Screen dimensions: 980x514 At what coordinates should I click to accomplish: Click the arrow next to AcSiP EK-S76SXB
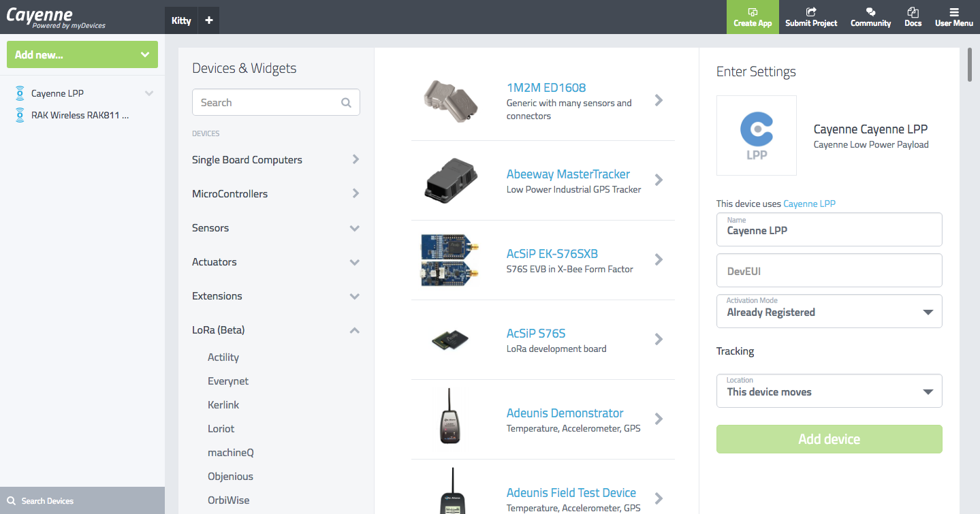tap(659, 259)
